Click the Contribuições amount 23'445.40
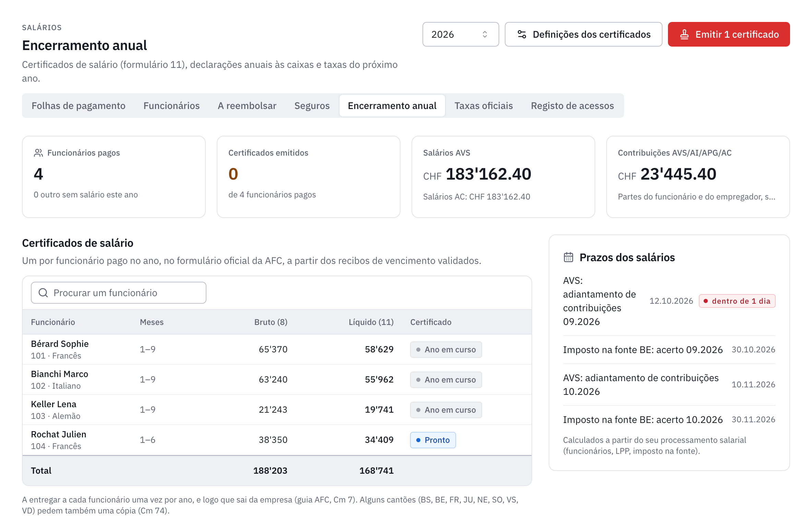 (678, 174)
